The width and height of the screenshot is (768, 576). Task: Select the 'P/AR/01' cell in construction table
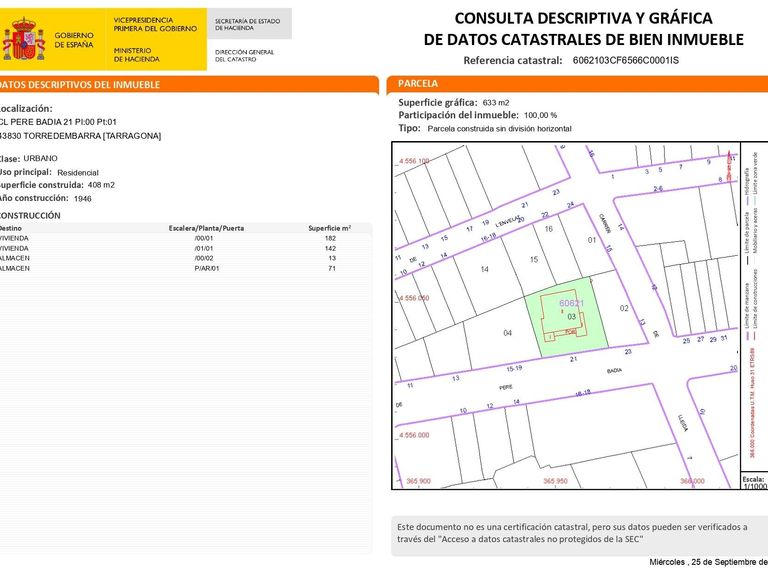[207, 268]
